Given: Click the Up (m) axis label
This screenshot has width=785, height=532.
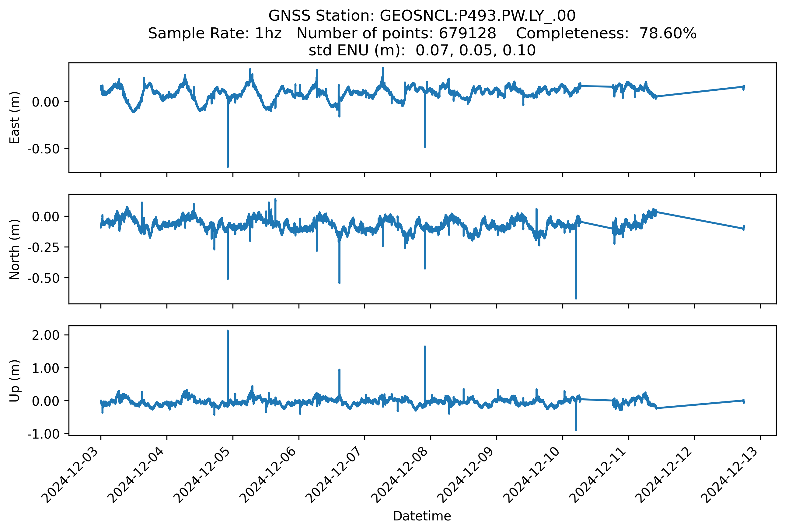Looking at the screenshot, I should point(15,381).
